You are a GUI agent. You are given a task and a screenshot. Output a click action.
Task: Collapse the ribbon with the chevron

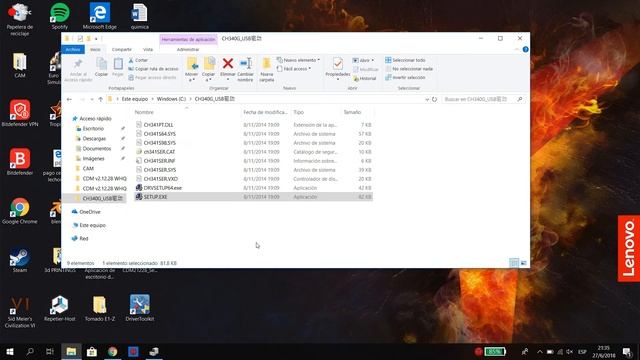pos(517,49)
